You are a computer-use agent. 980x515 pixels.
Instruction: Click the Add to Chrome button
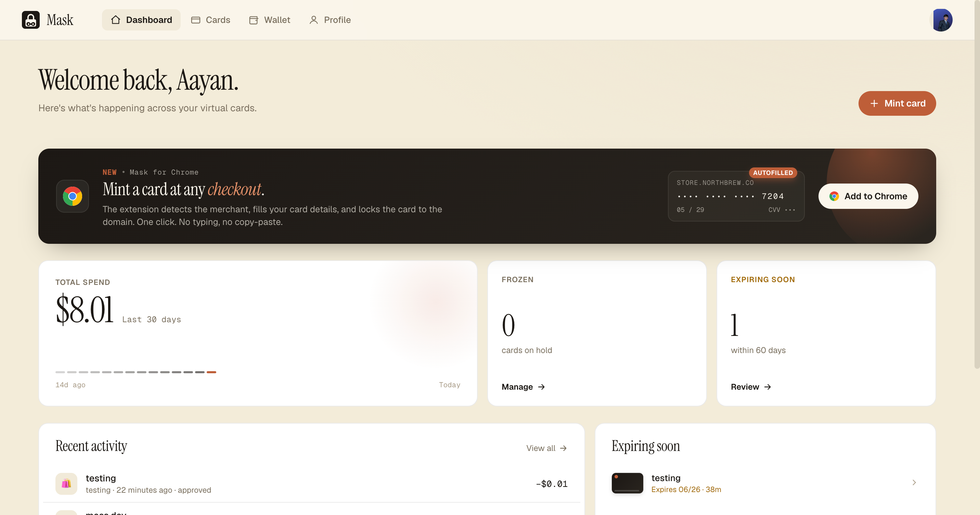pyautogui.click(x=868, y=197)
